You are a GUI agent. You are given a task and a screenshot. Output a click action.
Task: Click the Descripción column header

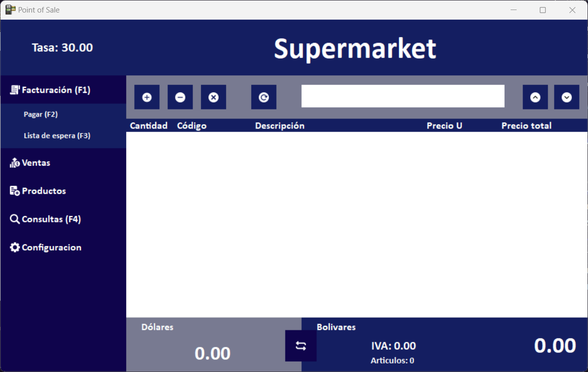tap(279, 126)
